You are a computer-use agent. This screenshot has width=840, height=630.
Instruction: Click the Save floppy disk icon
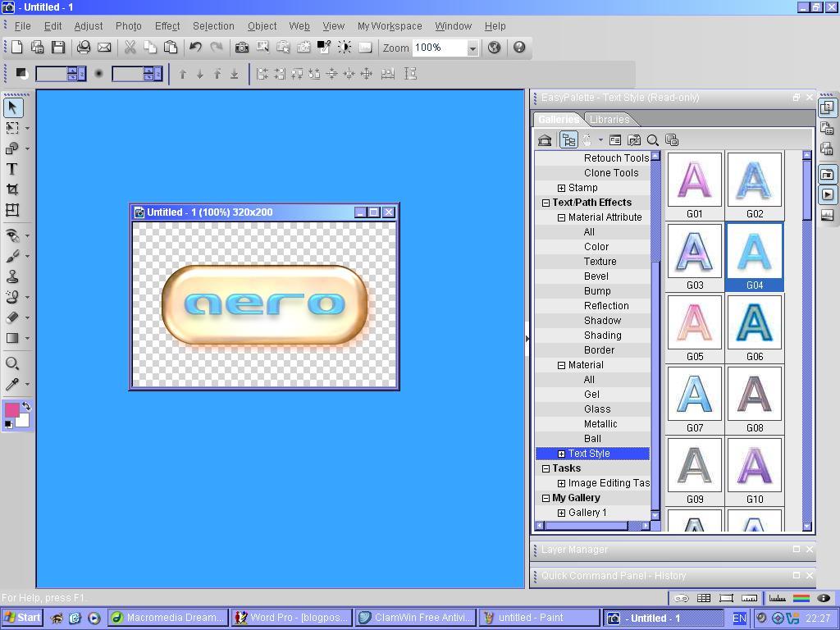click(57, 48)
